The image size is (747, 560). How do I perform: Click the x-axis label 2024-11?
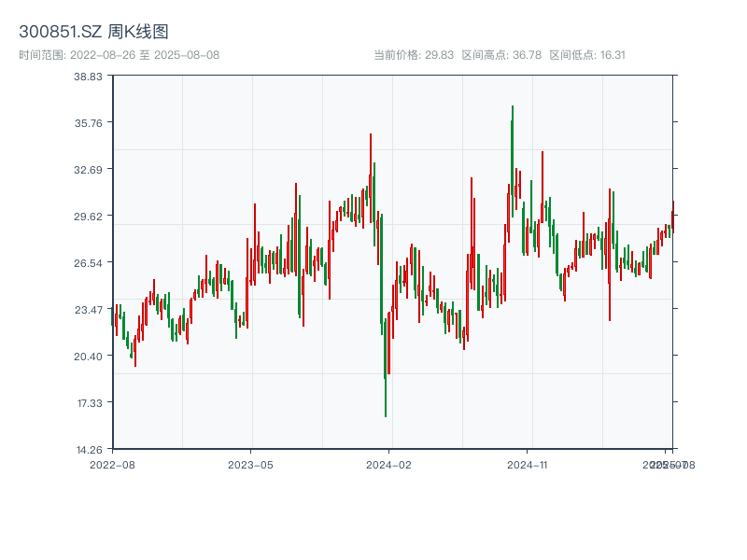tap(527, 465)
